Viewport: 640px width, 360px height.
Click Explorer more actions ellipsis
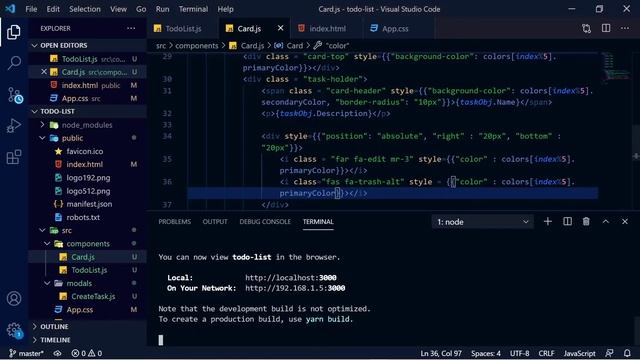coord(131,28)
